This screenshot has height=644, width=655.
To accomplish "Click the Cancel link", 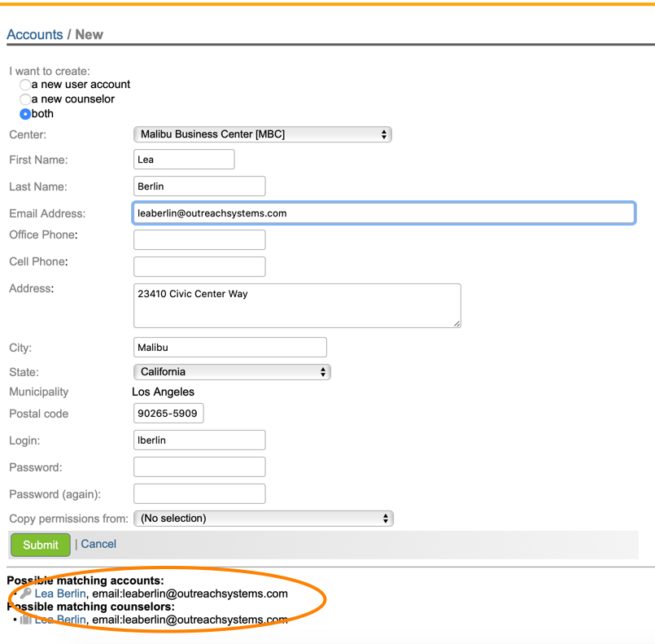I will [98, 544].
